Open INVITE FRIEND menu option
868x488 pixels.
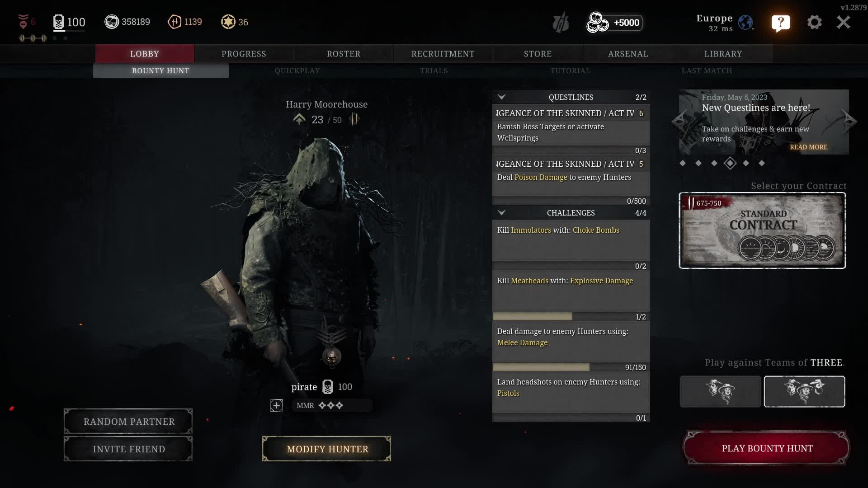point(129,449)
